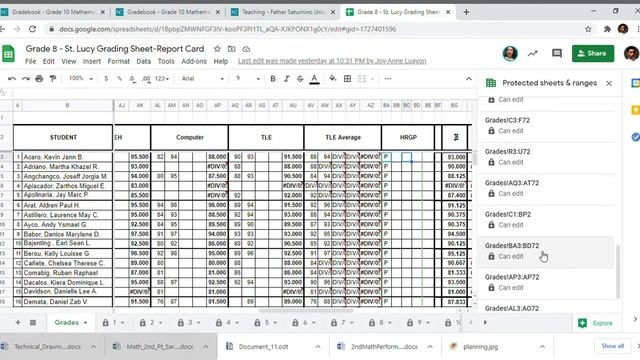Screen dimensions: 640x360
Task: Open the Help menu
Action: point(220,61)
